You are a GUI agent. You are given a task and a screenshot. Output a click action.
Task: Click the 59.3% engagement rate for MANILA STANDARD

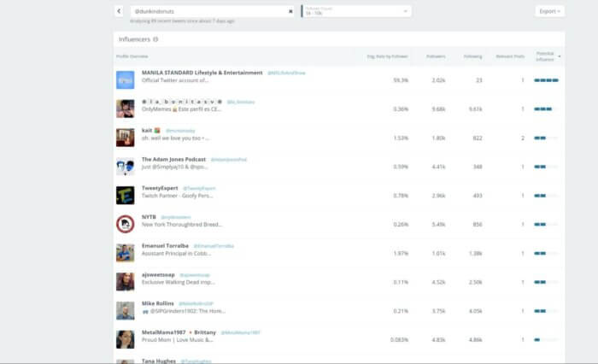[x=401, y=80]
